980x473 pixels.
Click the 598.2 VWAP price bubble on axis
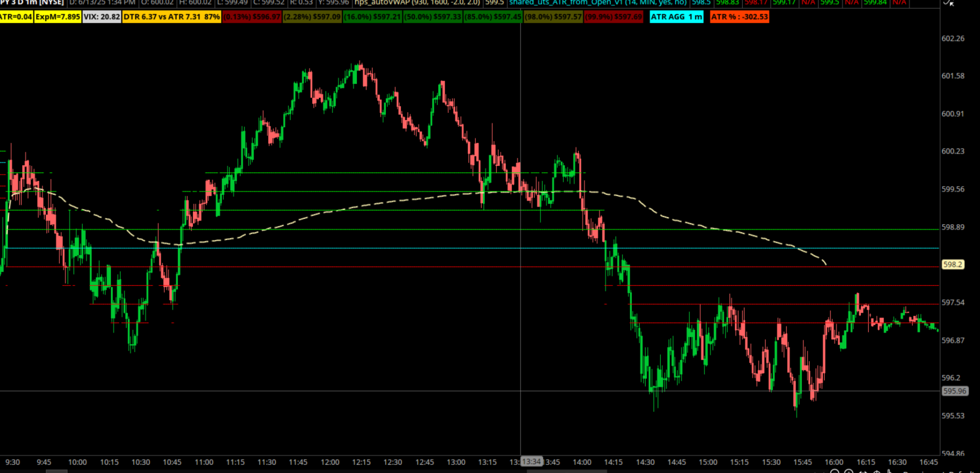click(953, 264)
